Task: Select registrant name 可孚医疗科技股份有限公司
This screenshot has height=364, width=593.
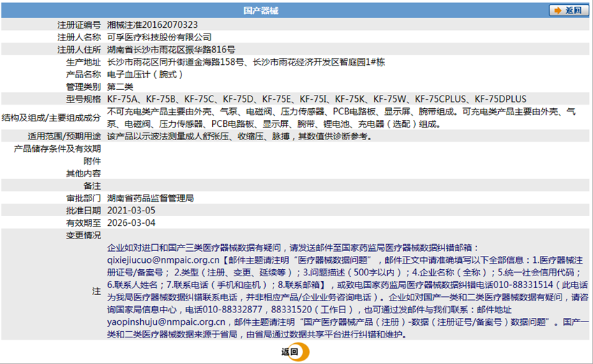Action: point(159,38)
